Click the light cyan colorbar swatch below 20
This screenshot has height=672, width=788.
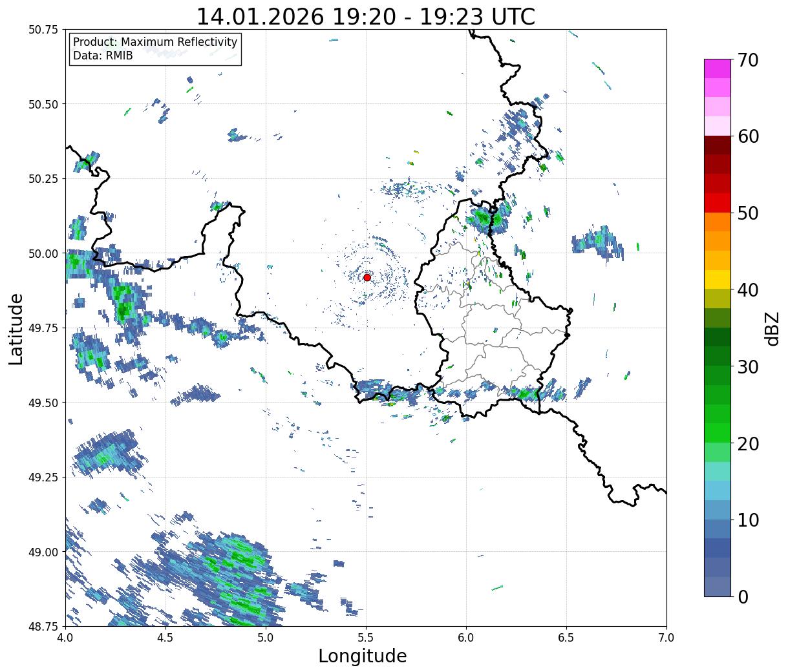718,471
